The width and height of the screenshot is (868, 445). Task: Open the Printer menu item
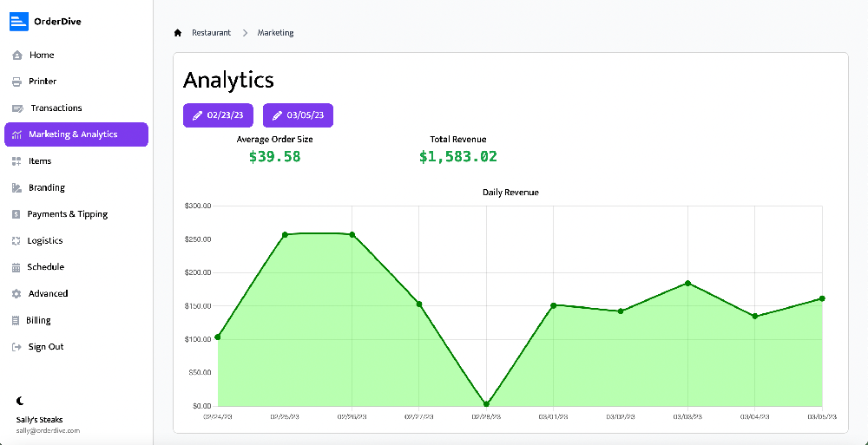[76, 82]
